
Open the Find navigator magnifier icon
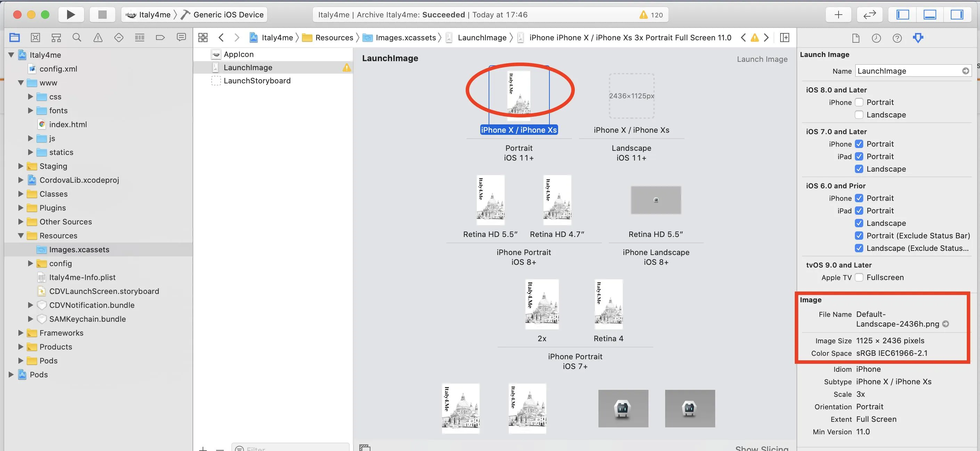(x=77, y=37)
